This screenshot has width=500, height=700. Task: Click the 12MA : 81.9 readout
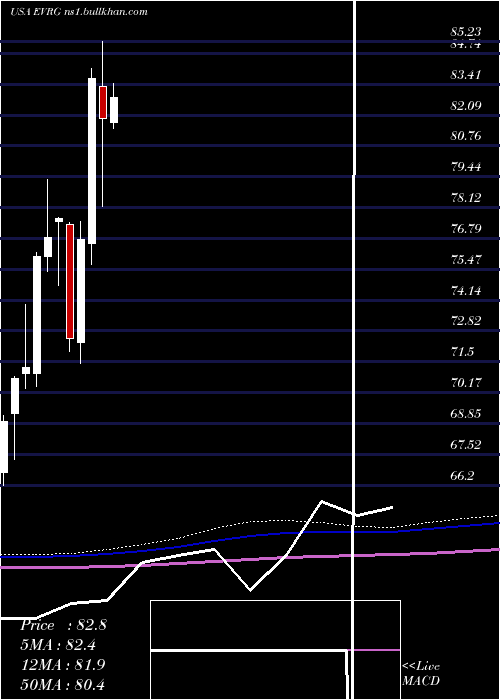pos(63,665)
